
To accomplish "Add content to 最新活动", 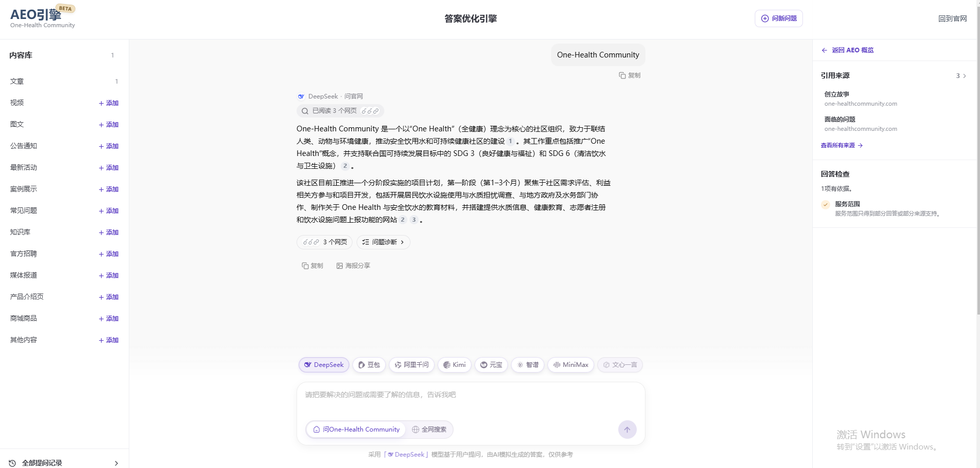I will coord(109,168).
